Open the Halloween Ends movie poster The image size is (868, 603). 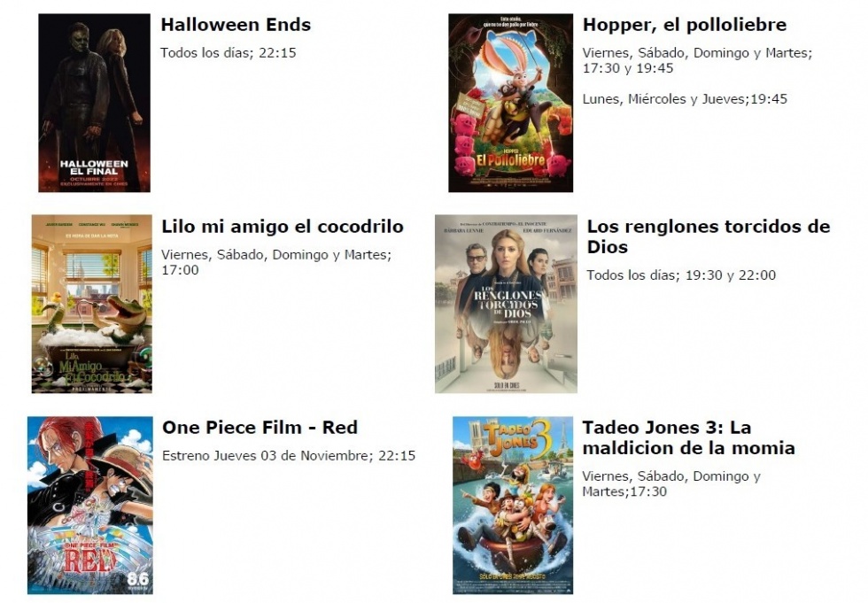click(x=94, y=103)
